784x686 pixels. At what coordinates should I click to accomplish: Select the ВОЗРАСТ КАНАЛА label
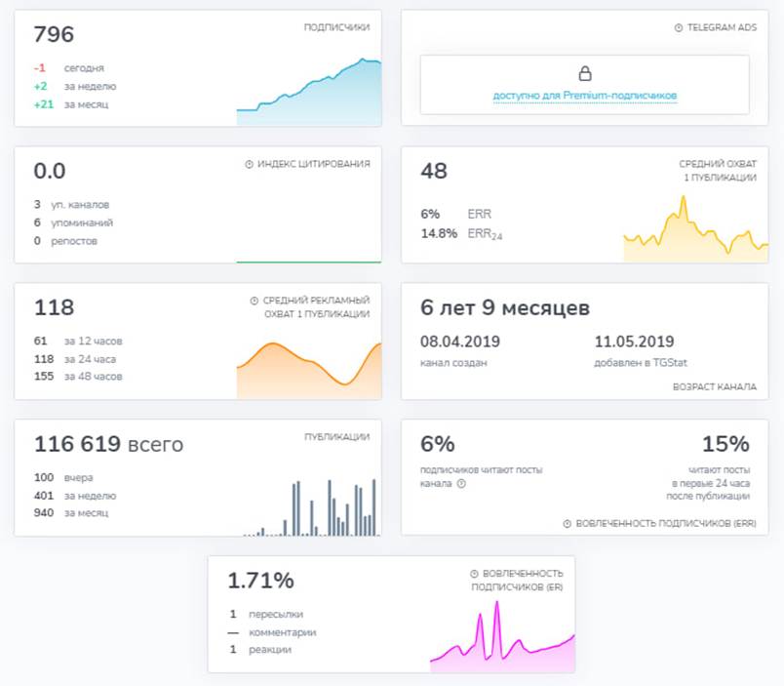click(x=714, y=386)
